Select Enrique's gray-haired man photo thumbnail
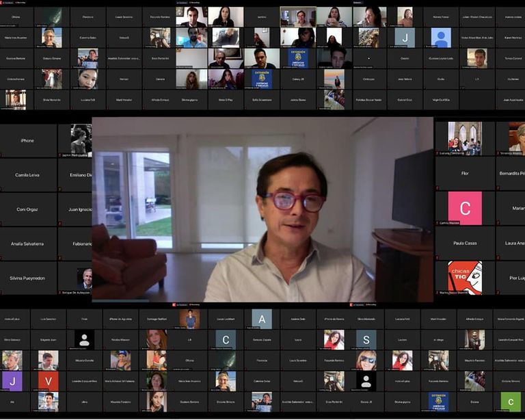The image size is (525, 420). pyautogui.click(x=84, y=278)
